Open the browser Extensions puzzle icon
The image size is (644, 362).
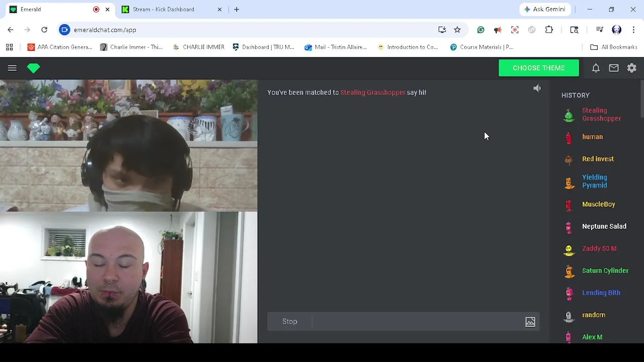(549, 30)
